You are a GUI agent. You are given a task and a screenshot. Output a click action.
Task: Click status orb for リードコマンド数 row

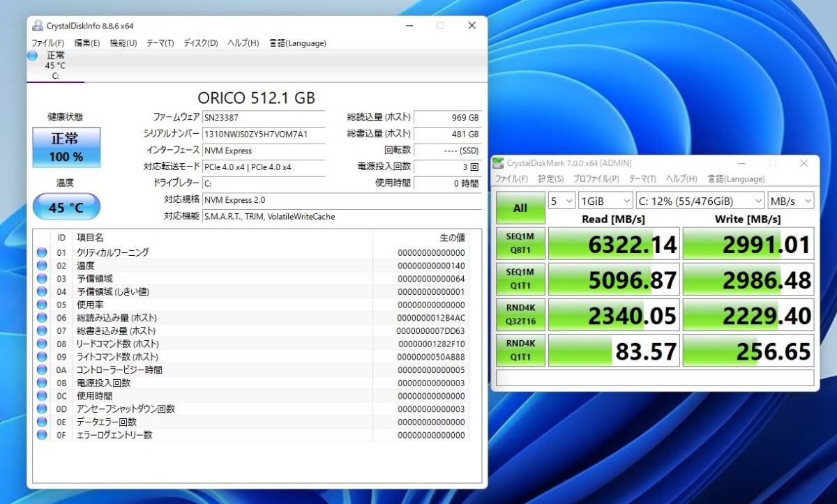[42, 344]
